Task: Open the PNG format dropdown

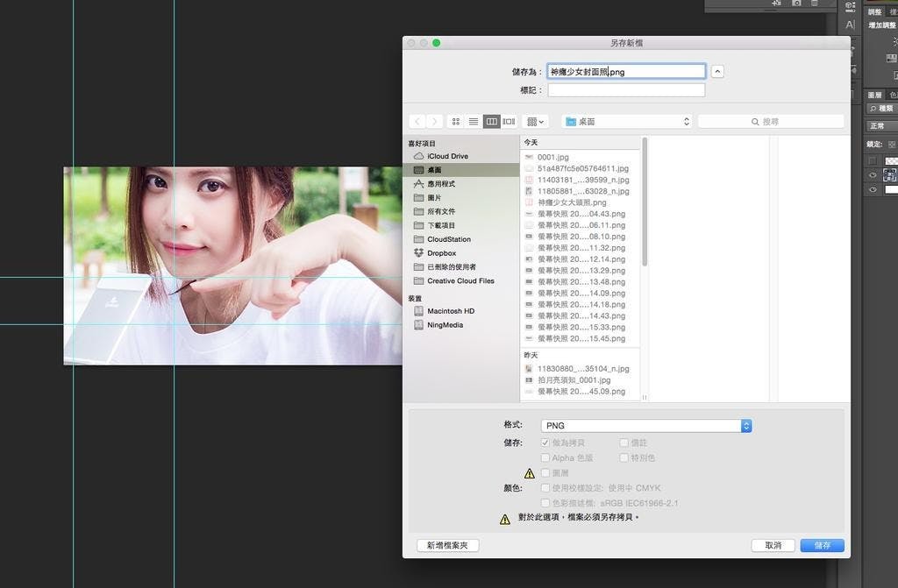Action: tap(646, 426)
